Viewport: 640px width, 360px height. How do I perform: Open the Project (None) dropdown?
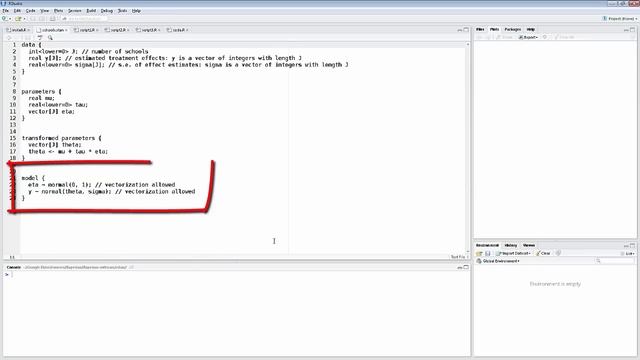coord(620,19)
